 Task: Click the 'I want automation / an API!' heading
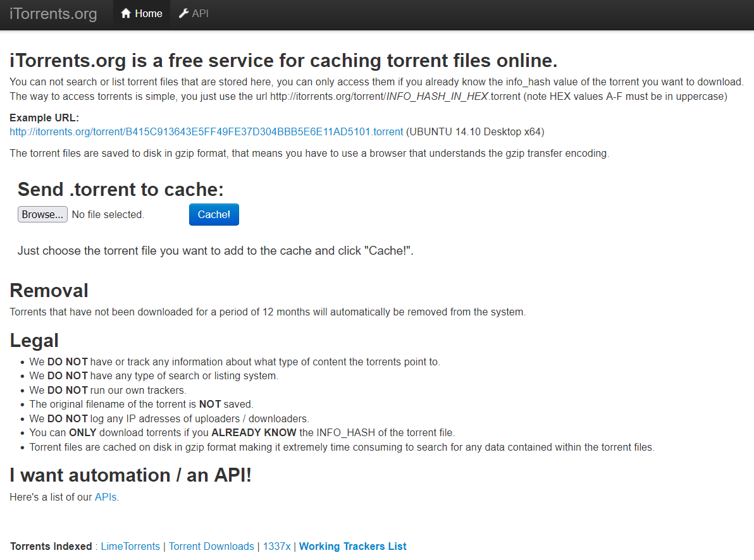click(x=130, y=475)
